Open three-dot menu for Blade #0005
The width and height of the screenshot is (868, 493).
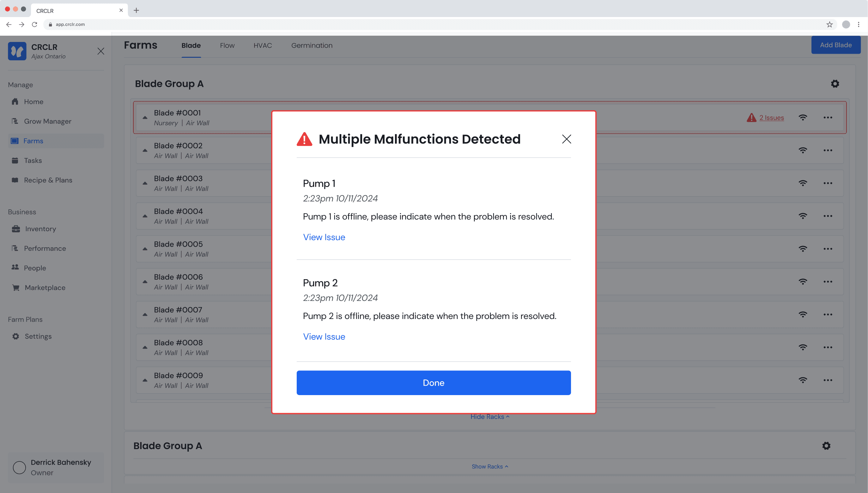[828, 249]
